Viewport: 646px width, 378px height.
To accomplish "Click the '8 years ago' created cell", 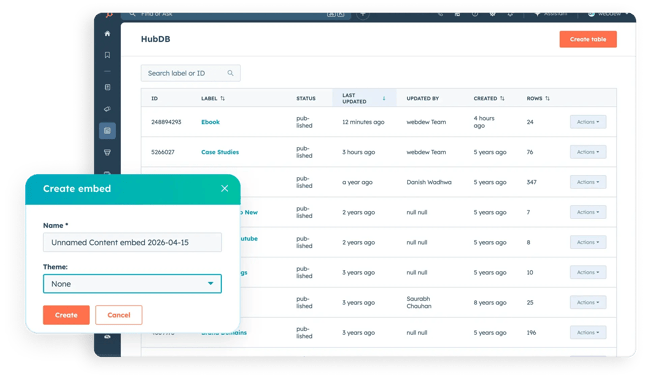I will [490, 303].
